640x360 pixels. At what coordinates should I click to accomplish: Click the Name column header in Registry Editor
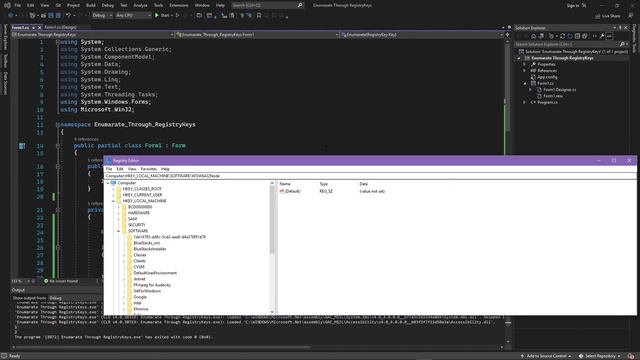[x=285, y=184]
